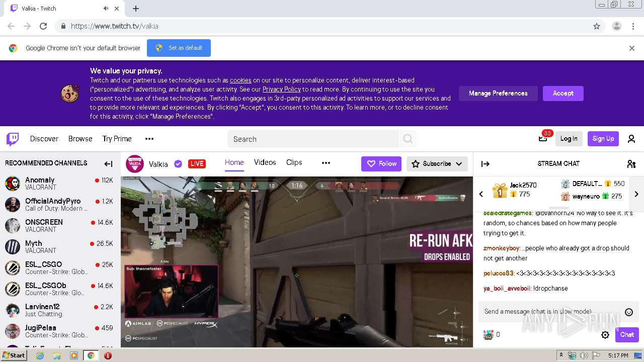Open the ONSCREEN channel
644x362 pixels.
[x=60, y=226]
